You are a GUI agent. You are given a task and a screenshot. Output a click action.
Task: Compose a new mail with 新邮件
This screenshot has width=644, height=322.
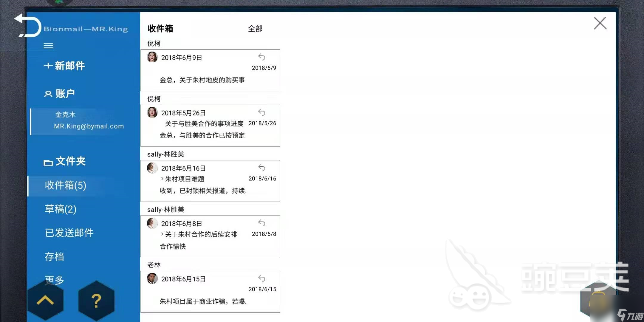tap(64, 66)
